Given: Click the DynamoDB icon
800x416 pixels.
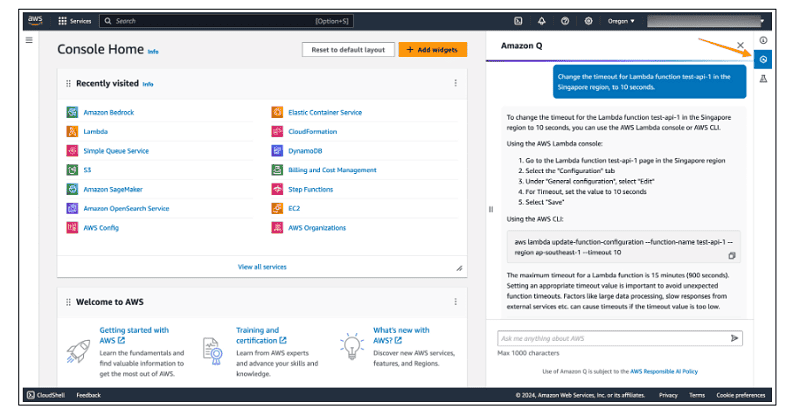Looking at the screenshot, I should (277, 151).
